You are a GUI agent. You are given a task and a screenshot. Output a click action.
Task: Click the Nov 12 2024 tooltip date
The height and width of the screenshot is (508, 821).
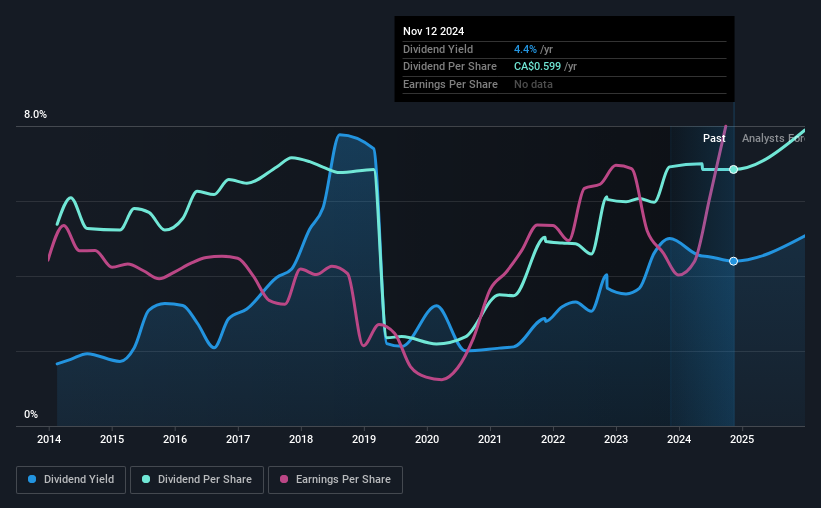(x=434, y=31)
